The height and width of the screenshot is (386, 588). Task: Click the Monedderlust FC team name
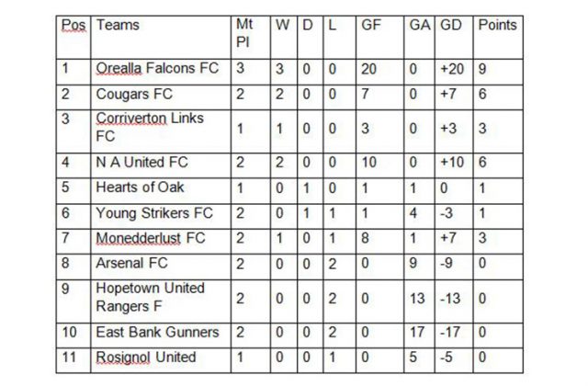pyautogui.click(x=151, y=238)
